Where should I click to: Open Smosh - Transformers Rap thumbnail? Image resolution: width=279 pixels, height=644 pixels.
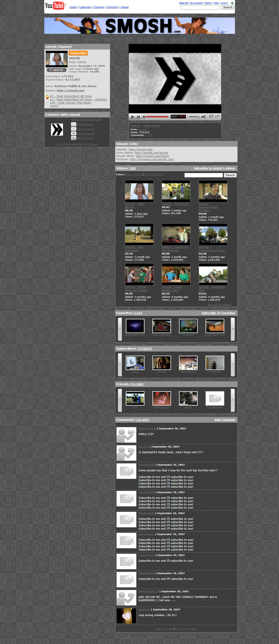click(213, 234)
